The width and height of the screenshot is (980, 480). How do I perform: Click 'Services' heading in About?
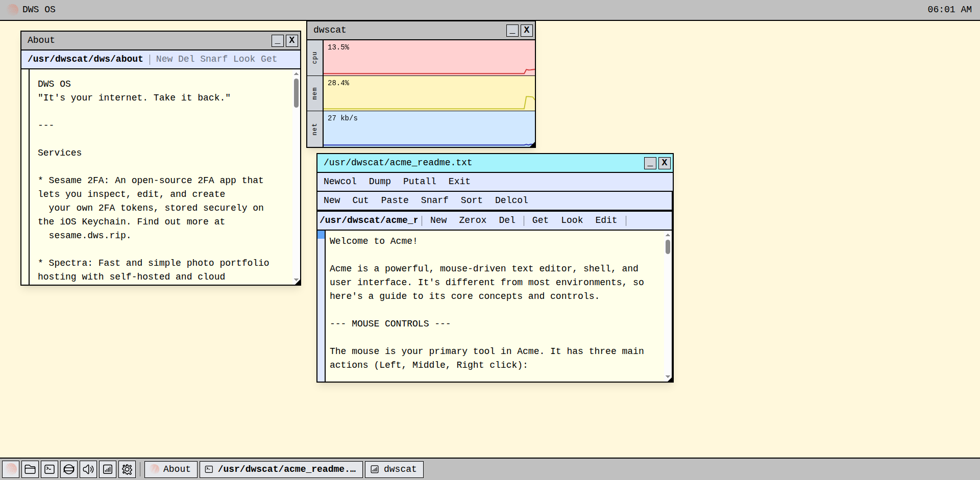point(60,153)
